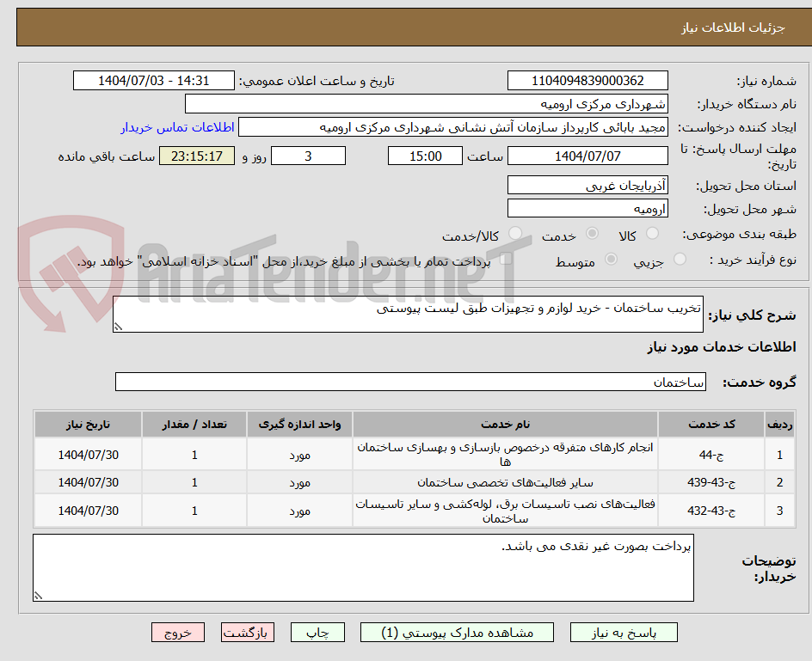Click the بازگشت button
Viewport: 812px width, 661px height.
248,632
